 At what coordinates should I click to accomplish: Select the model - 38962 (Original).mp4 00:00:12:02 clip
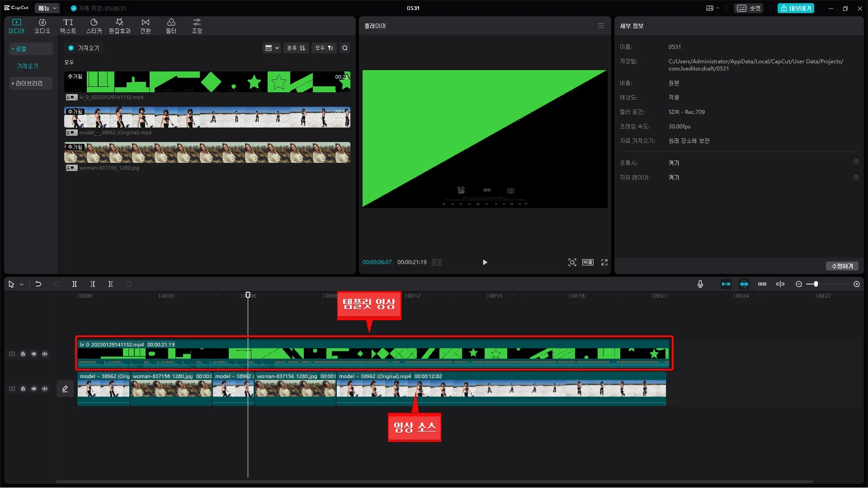[x=501, y=389]
